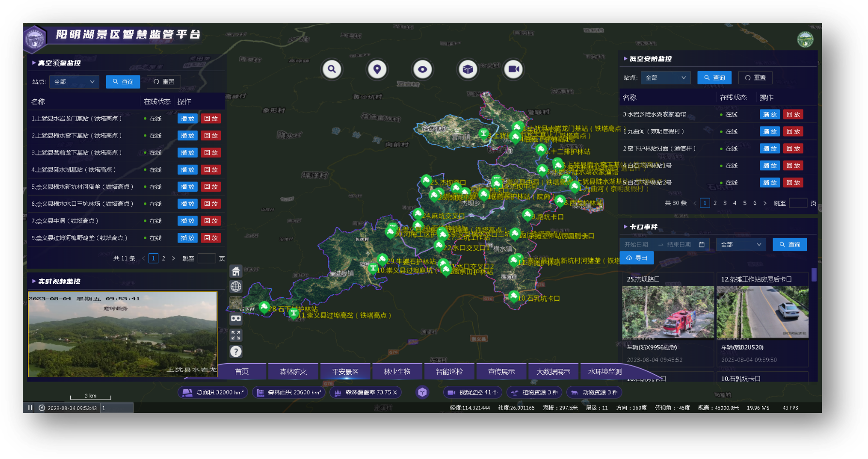Screen dimensions: 868x459
Task: Open 站点 dropdown in 低空安防监控 panel
Action: coord(666,78)
